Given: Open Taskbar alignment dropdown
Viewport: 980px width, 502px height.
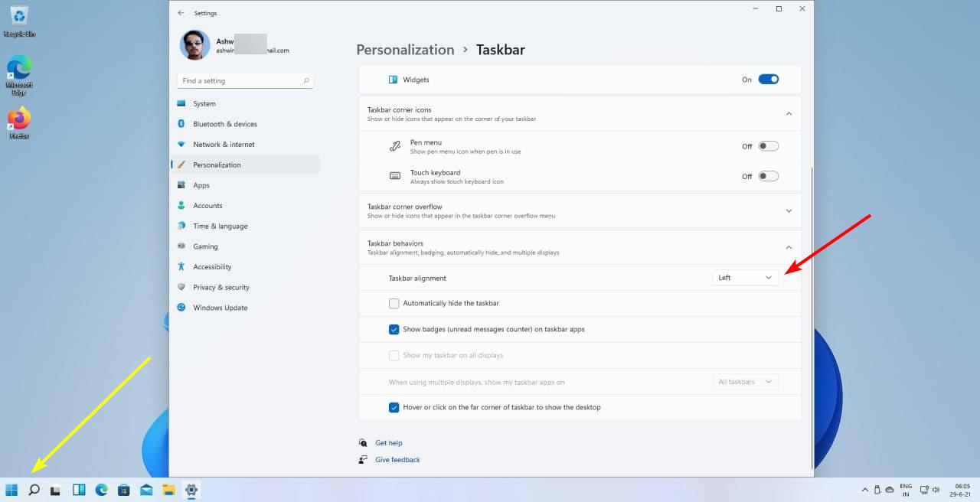Looking at the screenshot, I should point(746,278).
